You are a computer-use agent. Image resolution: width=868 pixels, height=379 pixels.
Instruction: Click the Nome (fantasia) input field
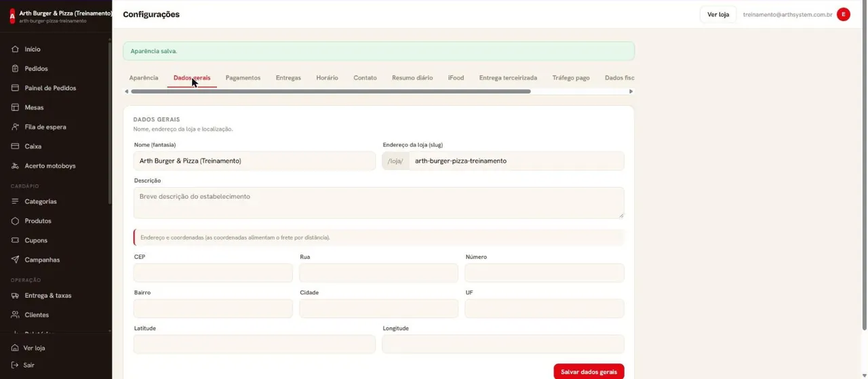click(x=254, y=161)
